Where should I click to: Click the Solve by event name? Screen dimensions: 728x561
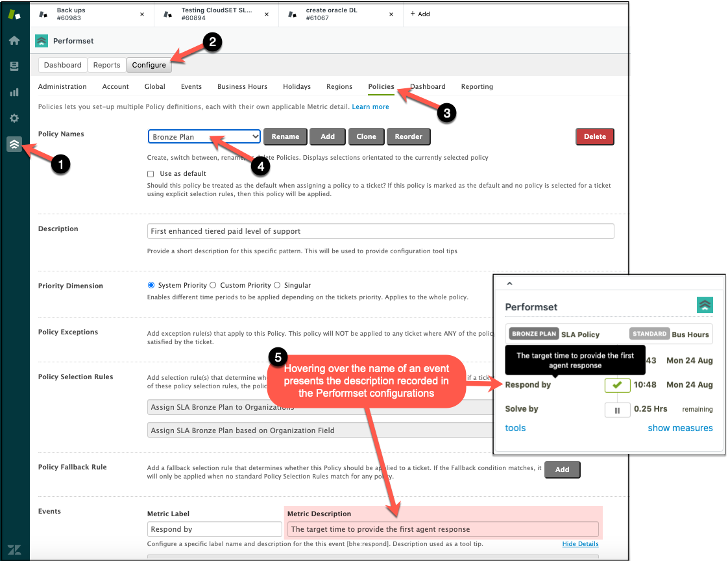tap(522, 409)
